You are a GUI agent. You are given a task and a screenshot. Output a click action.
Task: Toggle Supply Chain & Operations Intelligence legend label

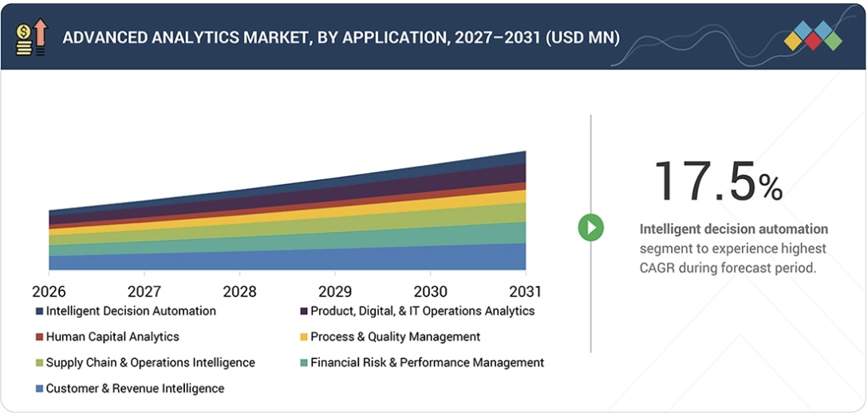(150, 363)
